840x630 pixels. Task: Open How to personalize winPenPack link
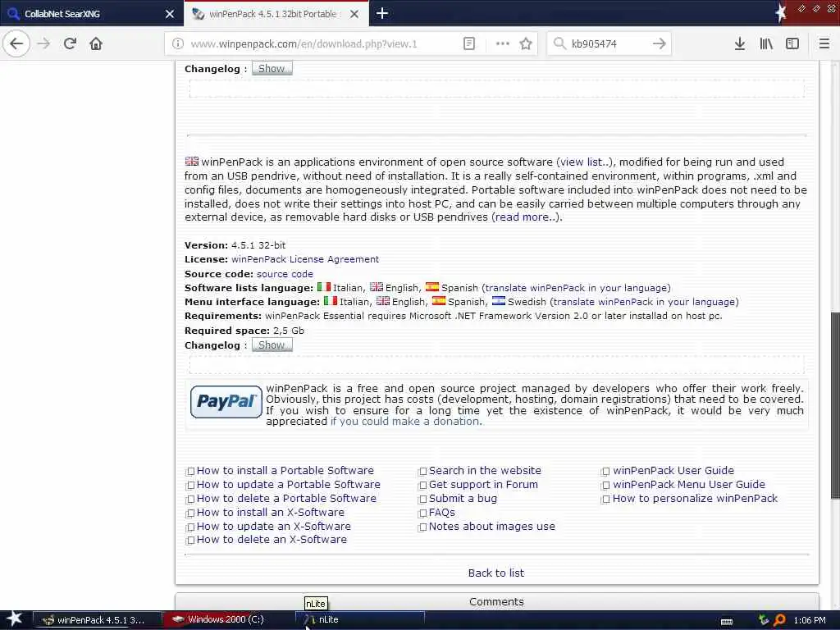695,498
